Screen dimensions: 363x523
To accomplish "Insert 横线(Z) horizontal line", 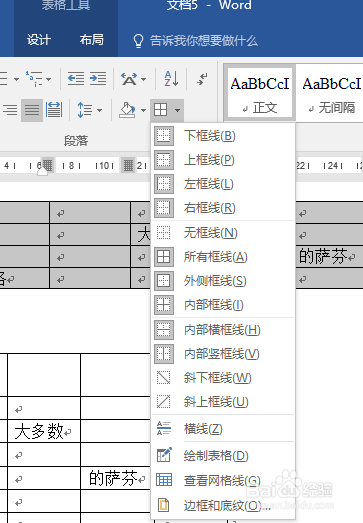I will [223, 429].
